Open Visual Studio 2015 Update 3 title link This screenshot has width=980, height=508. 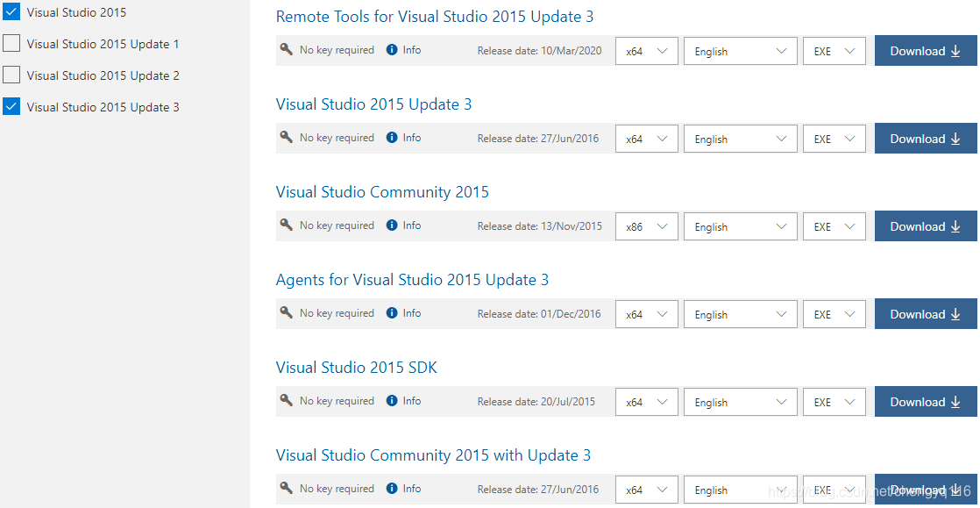coord(373,104)
